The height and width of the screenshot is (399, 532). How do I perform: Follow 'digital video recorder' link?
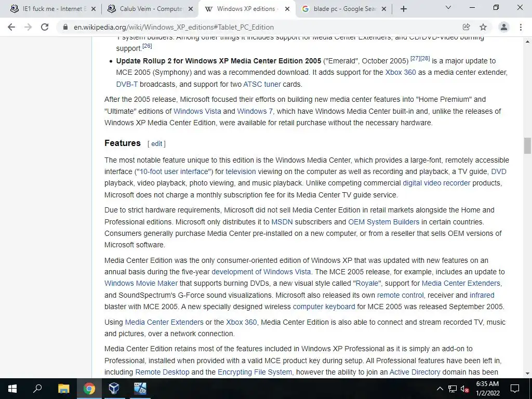click(x=436, y=183)
